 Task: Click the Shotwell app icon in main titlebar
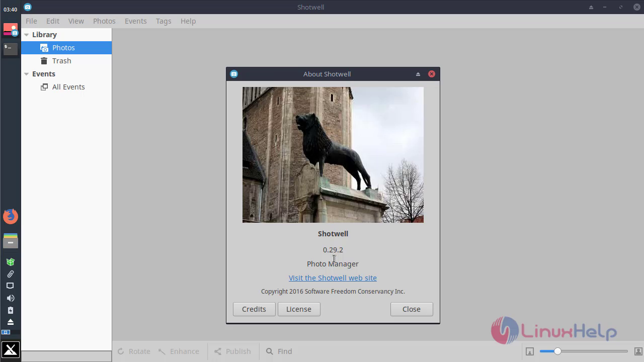(28, 7)
